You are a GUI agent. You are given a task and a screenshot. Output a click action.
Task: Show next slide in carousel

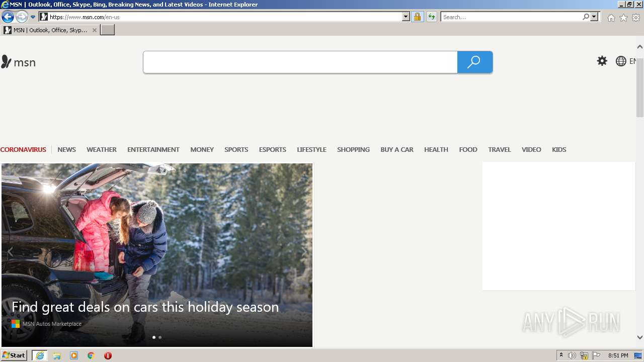click(x=303, y=252)
